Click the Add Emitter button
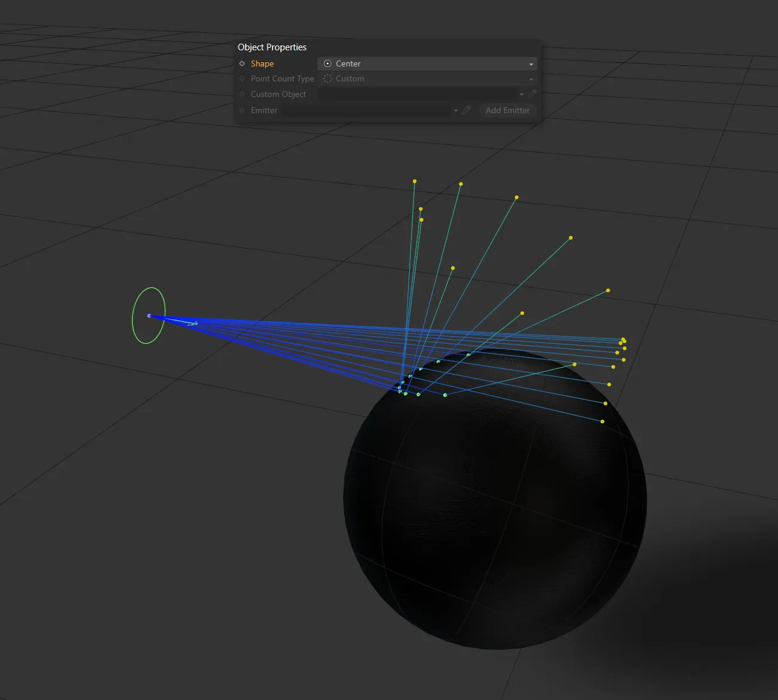 [507, 110]
